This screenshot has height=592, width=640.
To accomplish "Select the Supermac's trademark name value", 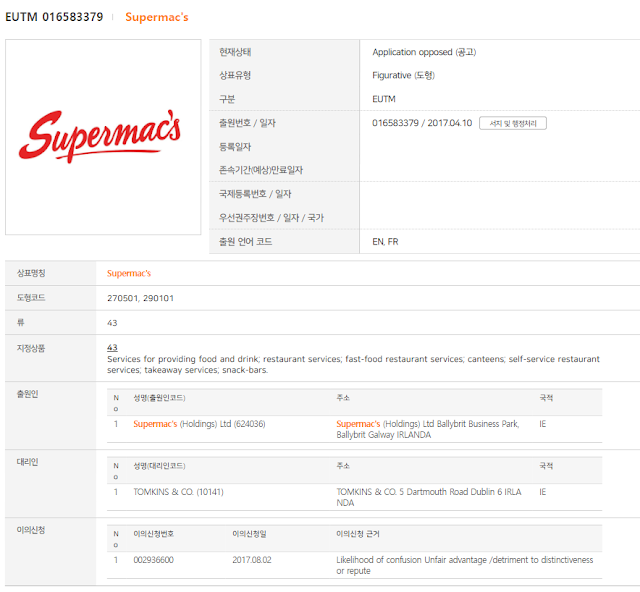I will point(129,273).
